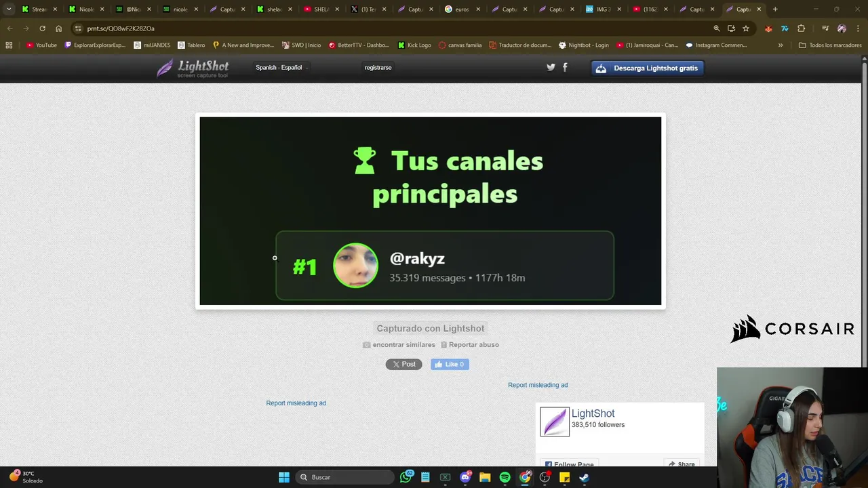This screenshot has height=488, width=868.
Task: Expand the Spanish - Español language dropdown
Action: (281, 68)
